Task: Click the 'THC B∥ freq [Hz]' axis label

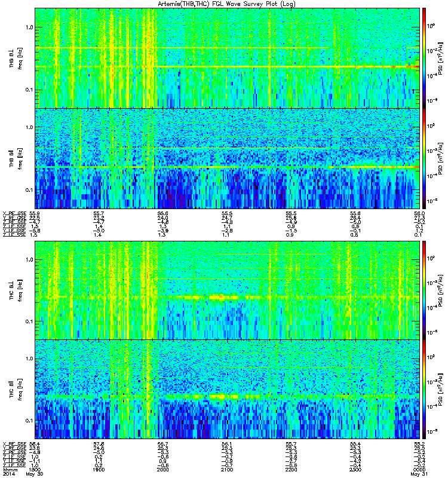Action: pyautogui.click(x=16, y=390)
